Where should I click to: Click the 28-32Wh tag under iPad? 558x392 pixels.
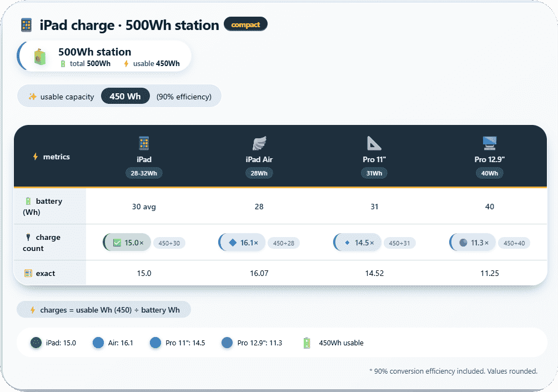coord(144,173)
